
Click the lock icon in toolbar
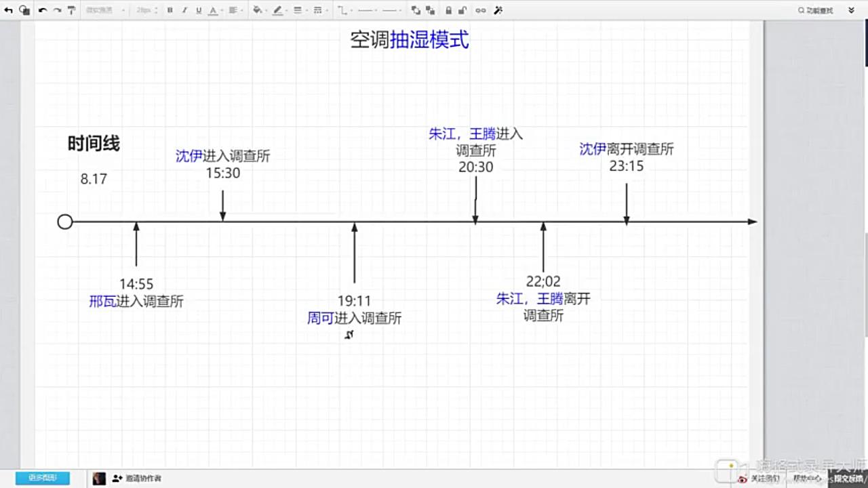pyautogui.click(x=448, y=10)
